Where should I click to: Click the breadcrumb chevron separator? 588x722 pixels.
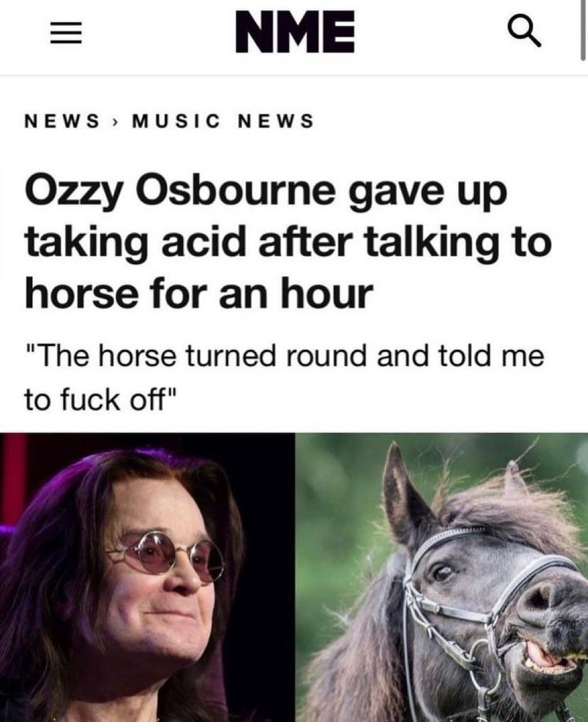pos(115,121)
